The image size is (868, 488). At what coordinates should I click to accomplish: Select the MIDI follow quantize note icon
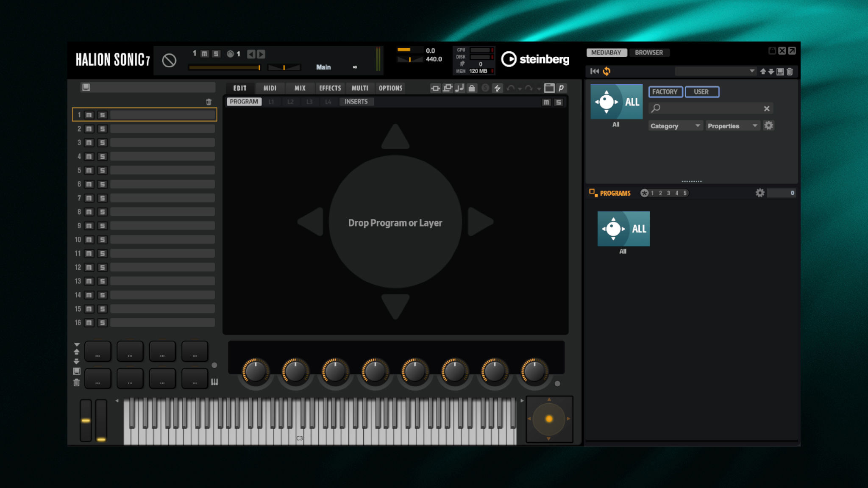pos(459,89)
